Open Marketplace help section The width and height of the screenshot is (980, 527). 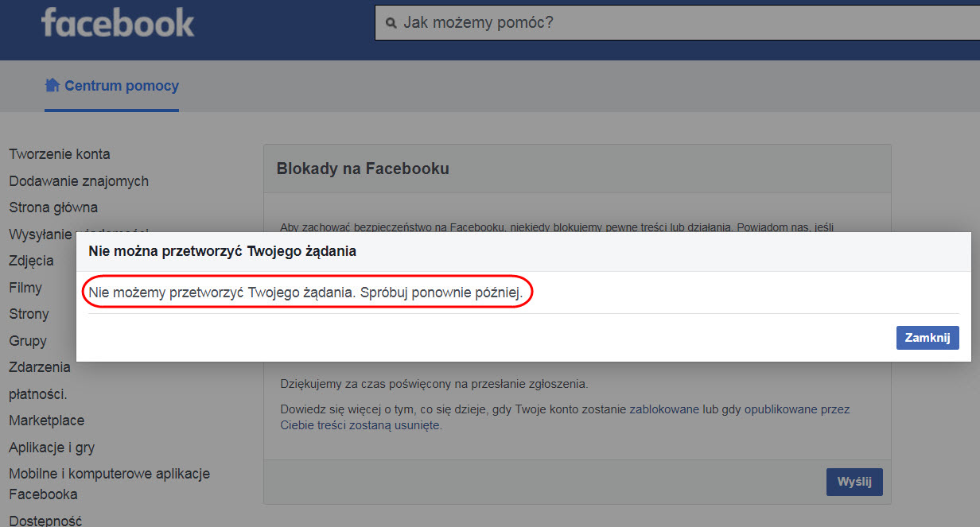[x=46, y=420]
